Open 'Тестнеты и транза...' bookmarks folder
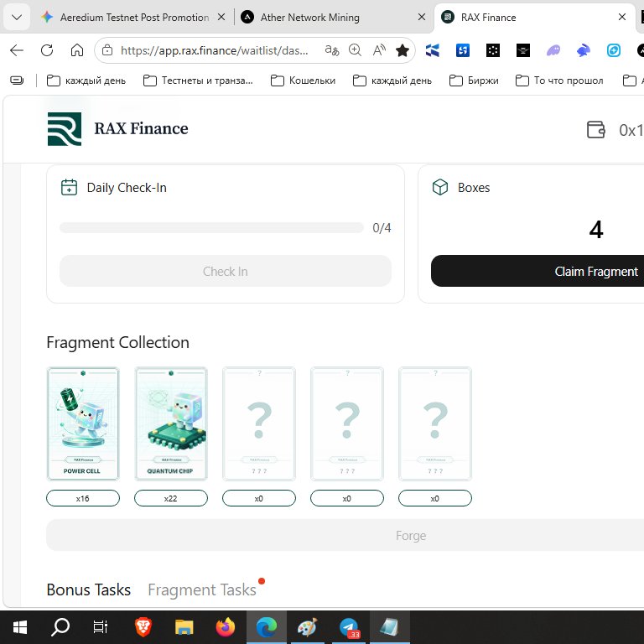The width and height of the screenshot is (644, 644). tap(198, 80)
